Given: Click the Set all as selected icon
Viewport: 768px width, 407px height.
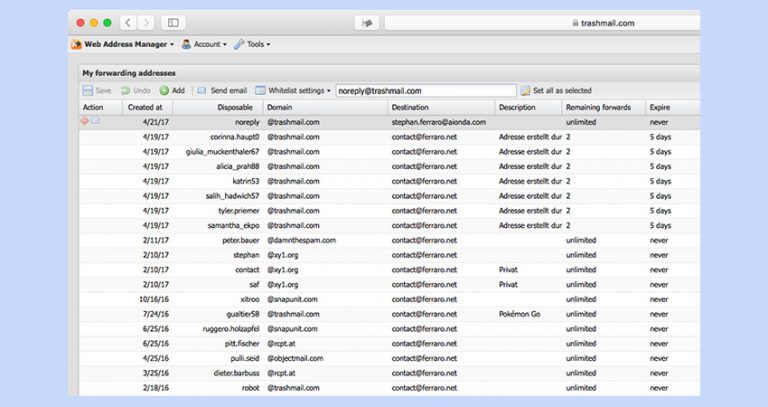Looking at the screenshot, I should click(x=525, y=91).
